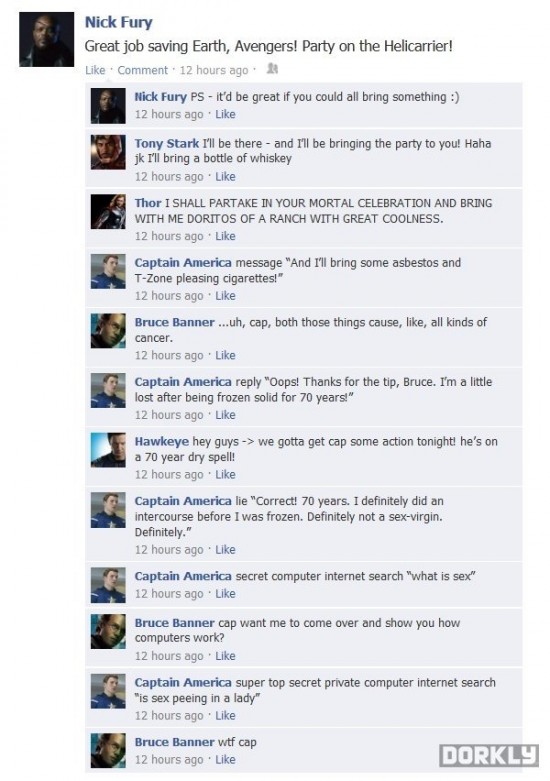Click the friends audience icon beside timestamp

point(272,69)
